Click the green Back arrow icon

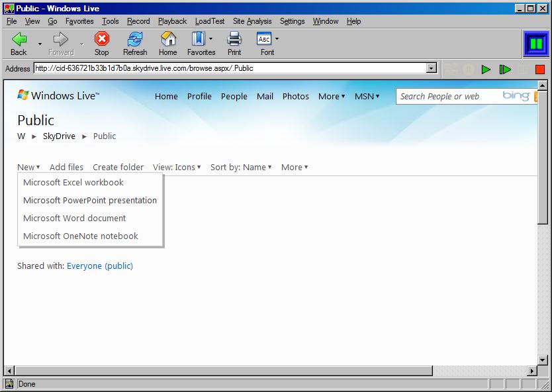coord(19,39)
